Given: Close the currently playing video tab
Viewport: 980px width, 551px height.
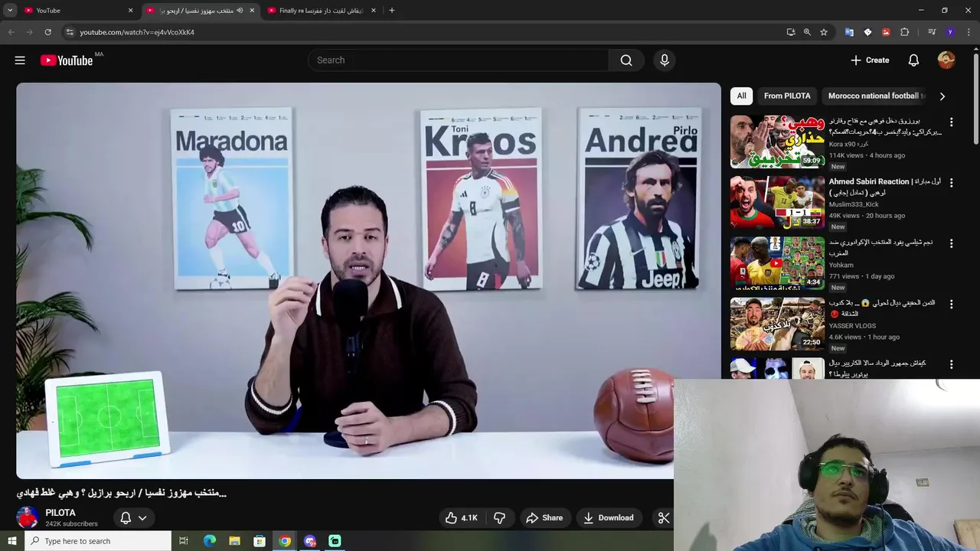Looking at the screenshot, I should pos(252,11).
